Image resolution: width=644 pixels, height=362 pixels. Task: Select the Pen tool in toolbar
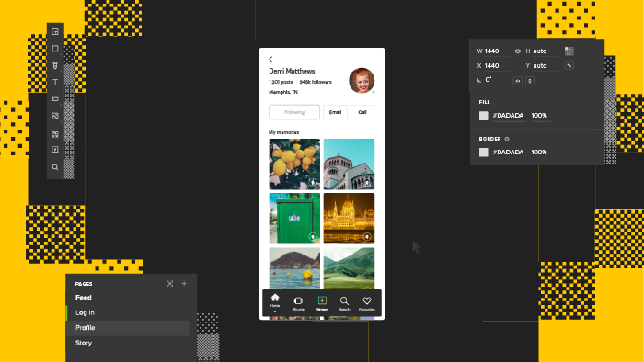click(55, 65)
